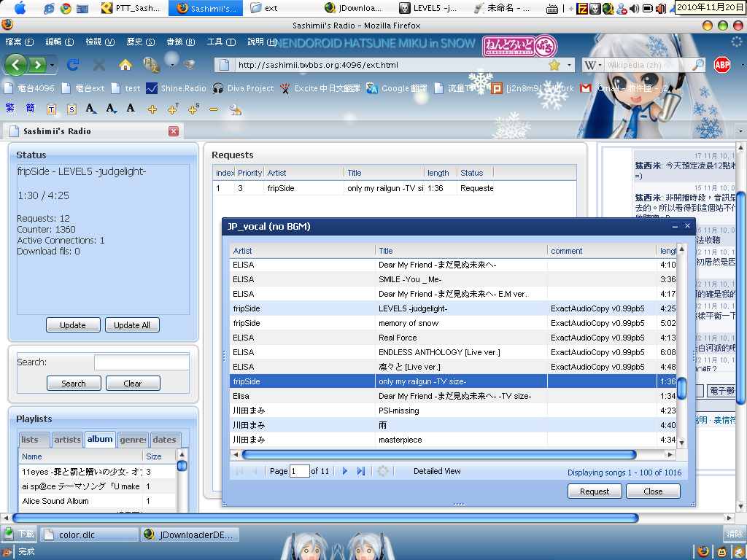The width and height of the screenshot is (747, 560).
Task: Open the back/forward history dropdown arrow
Action: [53, 66]
